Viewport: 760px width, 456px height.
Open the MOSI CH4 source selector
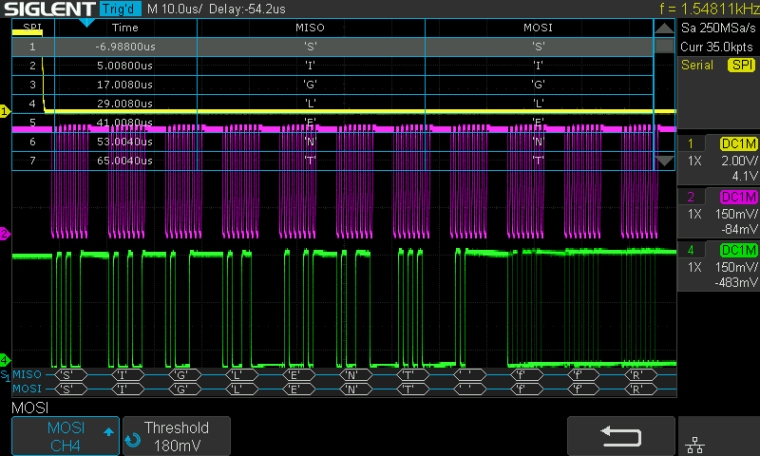pyautogui.click(x=65, y=436)
